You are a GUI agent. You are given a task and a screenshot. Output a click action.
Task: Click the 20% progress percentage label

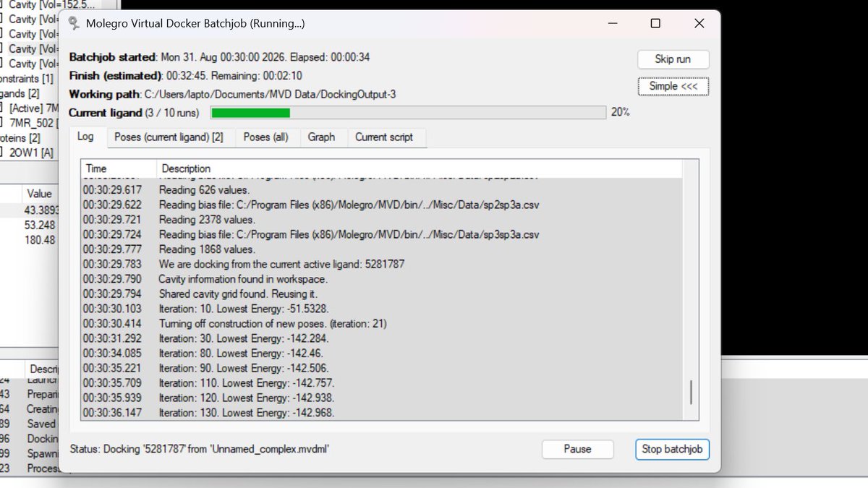click(621, 112)
